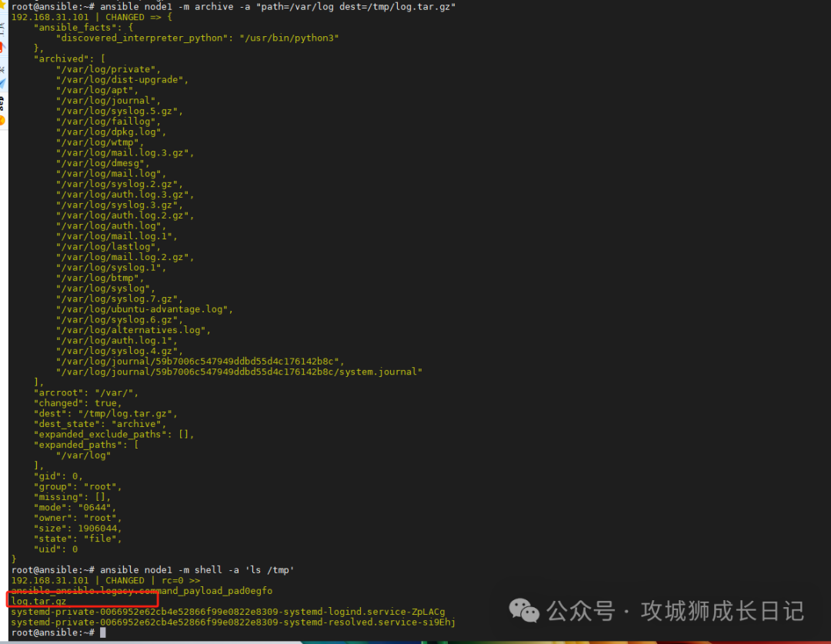Screen dimensions: 831x644
Task: Select the '/var/log/wtmp' entry
Action: (x=99, y=142)
